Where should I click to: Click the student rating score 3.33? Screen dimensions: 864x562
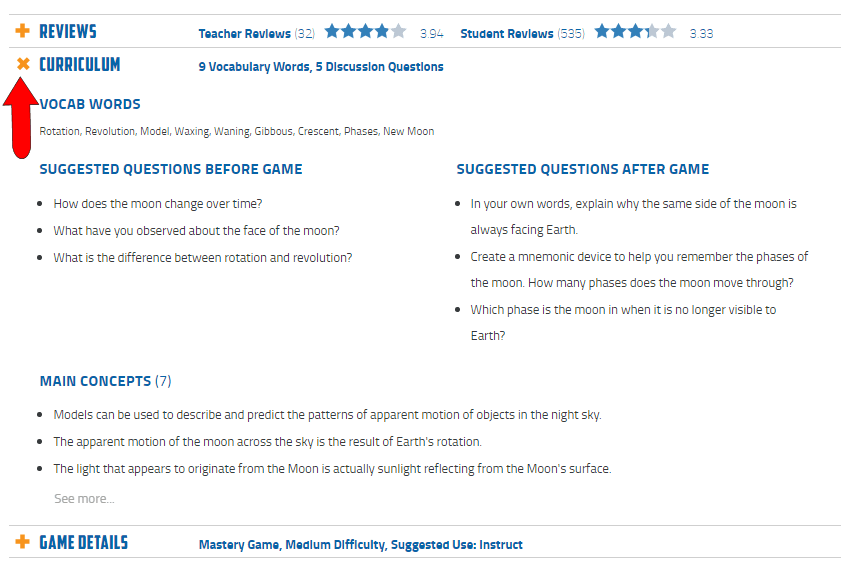point(701,34)
